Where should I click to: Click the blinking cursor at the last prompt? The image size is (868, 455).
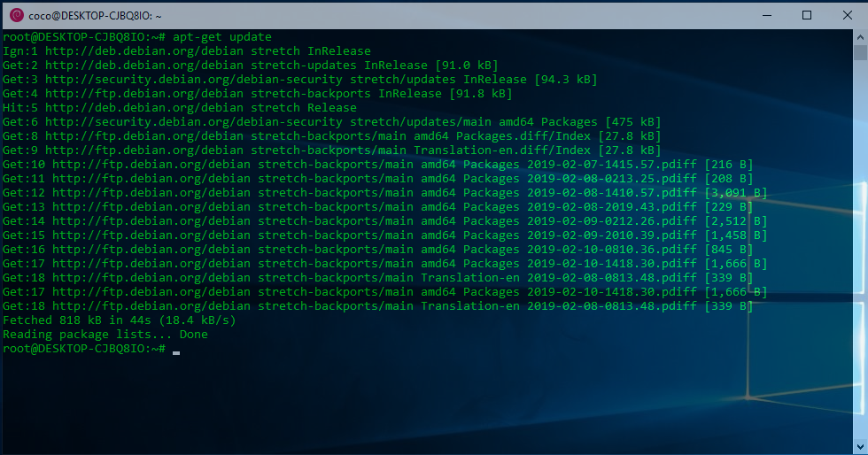(x=176, y=352)
